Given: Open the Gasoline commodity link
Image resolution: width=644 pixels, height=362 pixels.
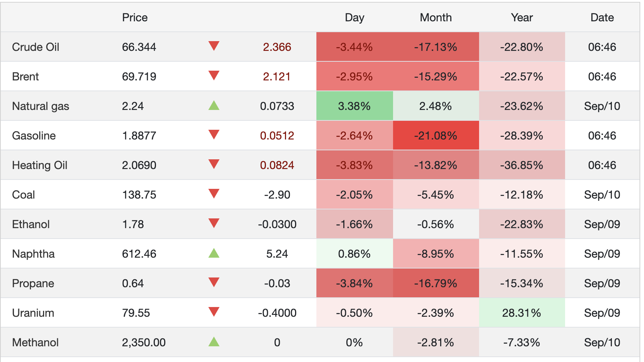Looking at the screenshot, I should point(34,136).
